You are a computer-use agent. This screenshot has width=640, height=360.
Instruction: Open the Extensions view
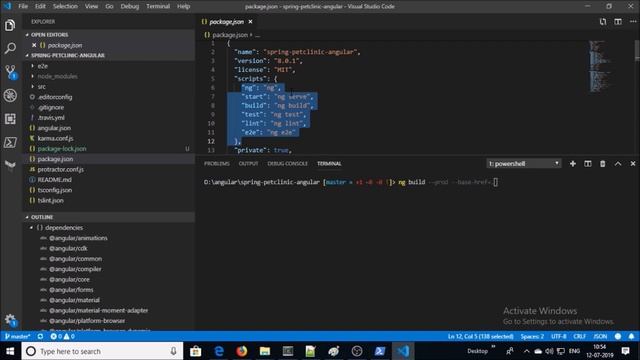(x=10, y=119)
